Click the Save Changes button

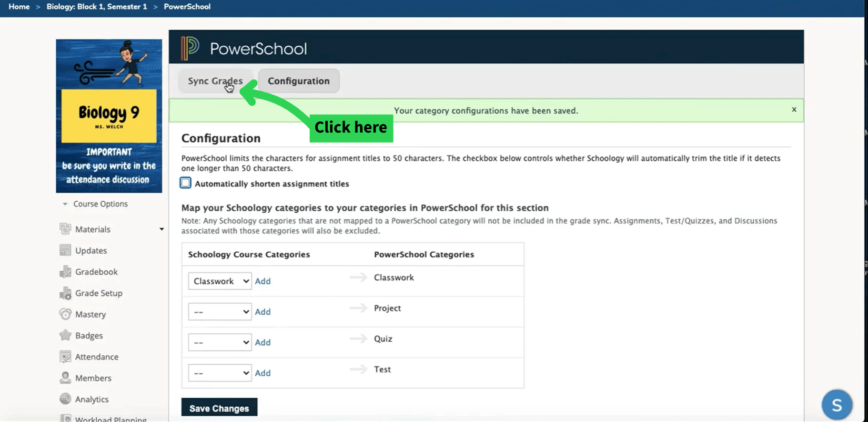click(219, 408)
